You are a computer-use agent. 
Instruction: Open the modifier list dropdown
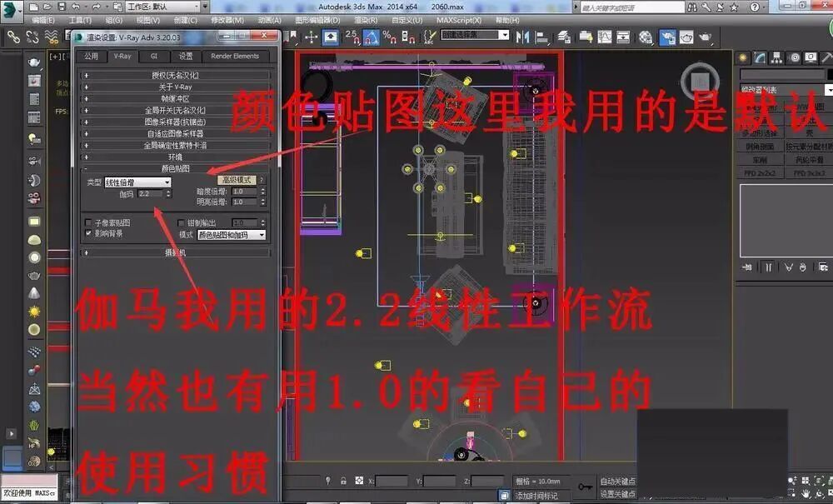[786, 90]
